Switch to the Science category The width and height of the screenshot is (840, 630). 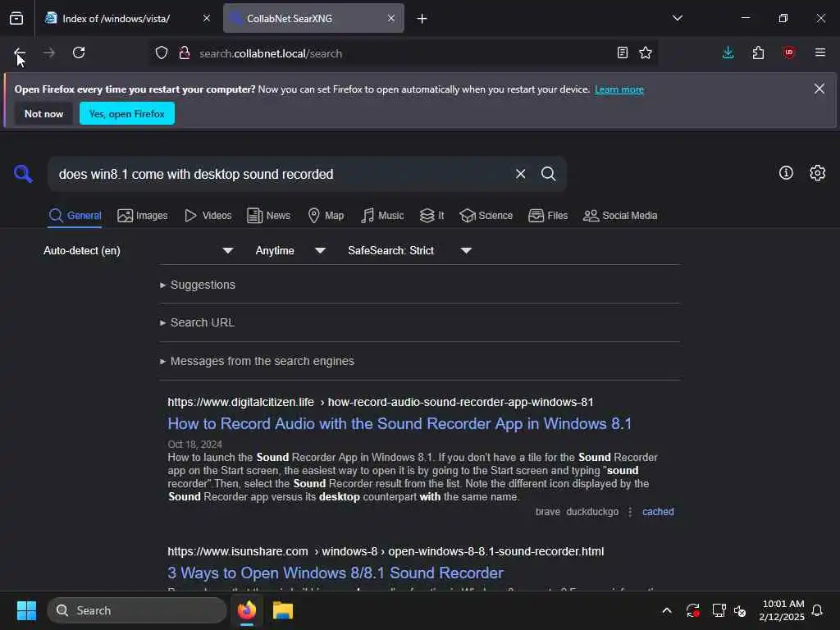point(486,216)
